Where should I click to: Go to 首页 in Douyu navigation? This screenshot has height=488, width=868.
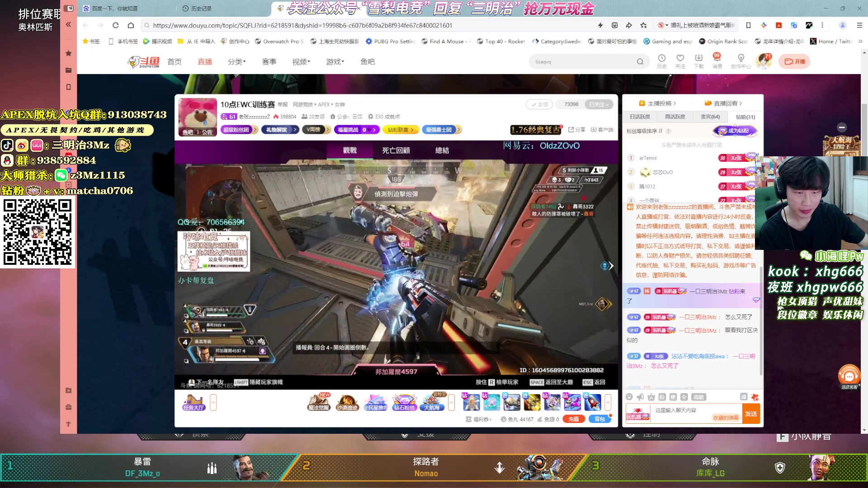175,61
